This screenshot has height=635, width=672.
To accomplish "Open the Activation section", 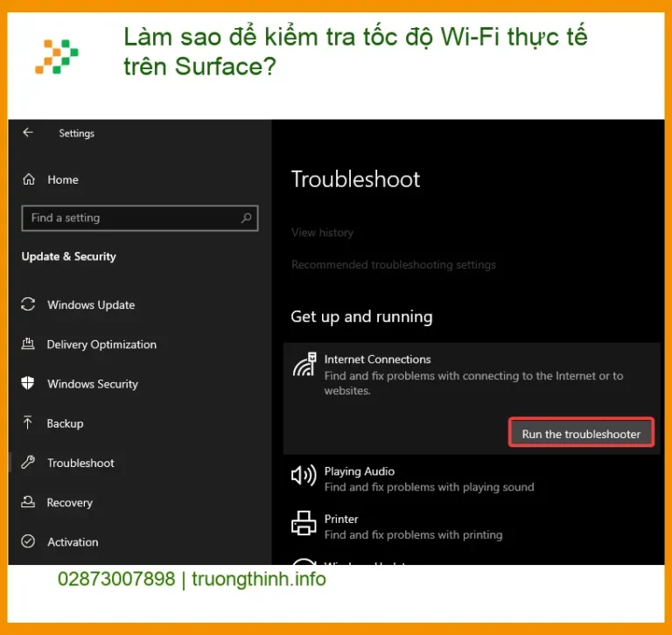I will point(73,542).
